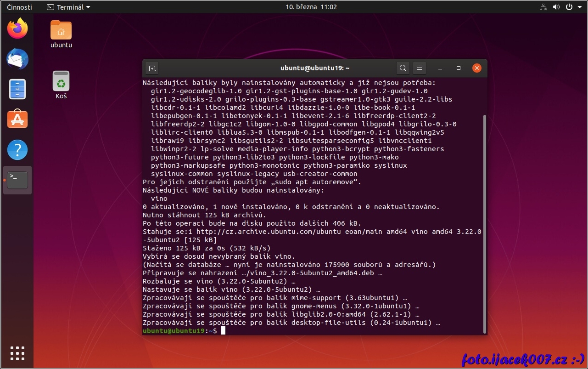Open a new terminal tab
The height and width of the screenshot is (369, 588).
click(152, 68)
